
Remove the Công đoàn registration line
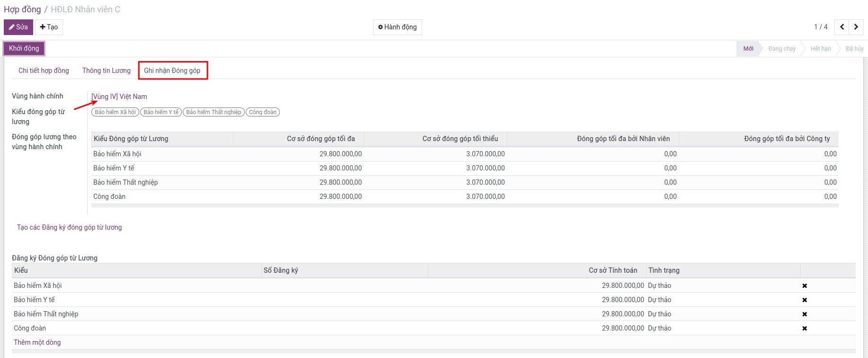804,328
